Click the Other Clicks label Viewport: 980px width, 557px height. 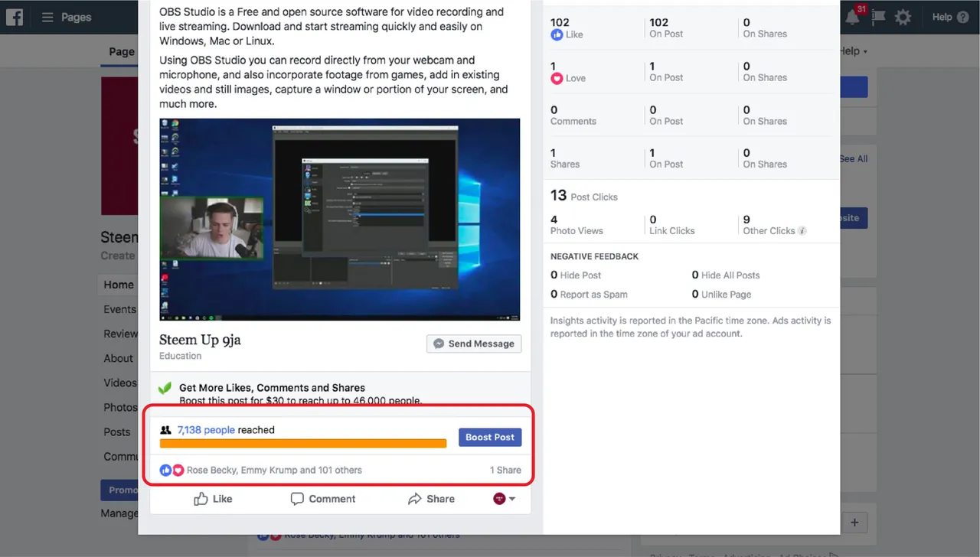point(769,231)
